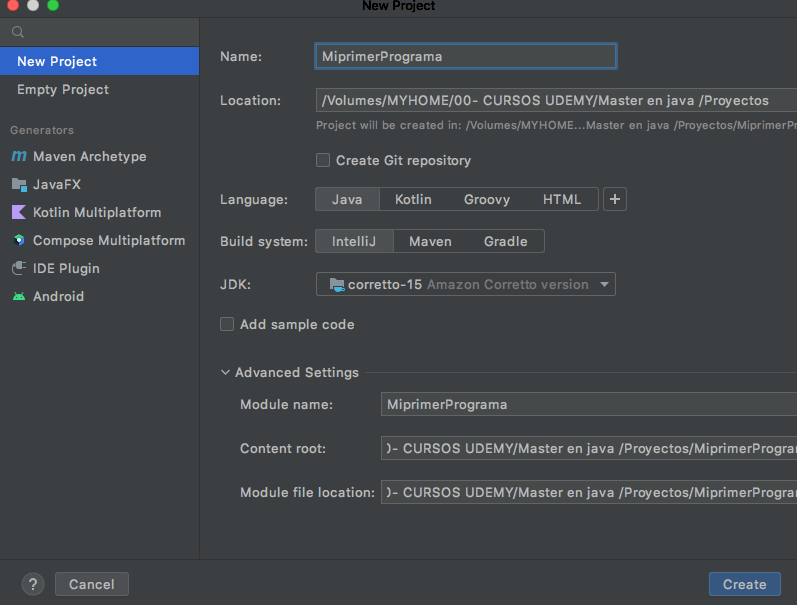Select New Project in the sidebar
This screenshot has width=797, height=605.
(100, 62)
